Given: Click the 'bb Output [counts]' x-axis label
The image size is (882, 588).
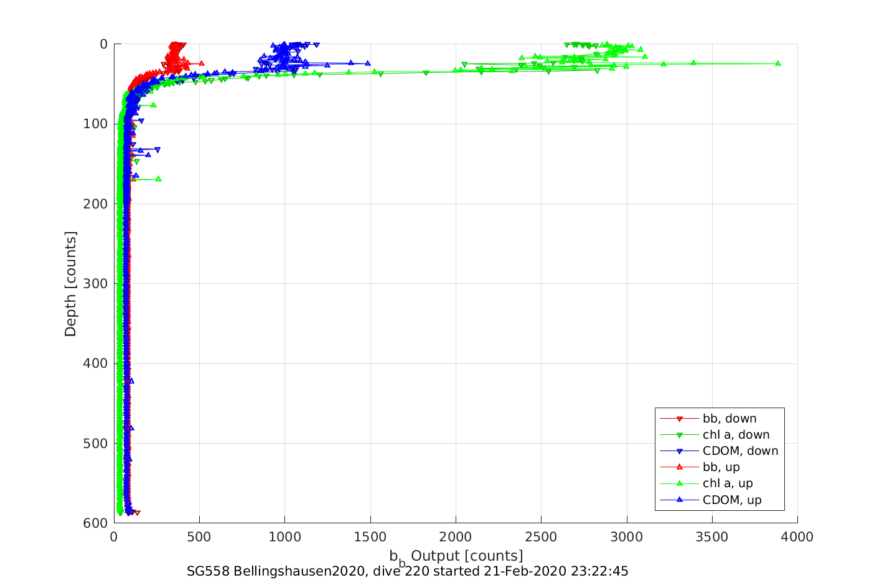Looking at the screenshot, I should [456, 557].
